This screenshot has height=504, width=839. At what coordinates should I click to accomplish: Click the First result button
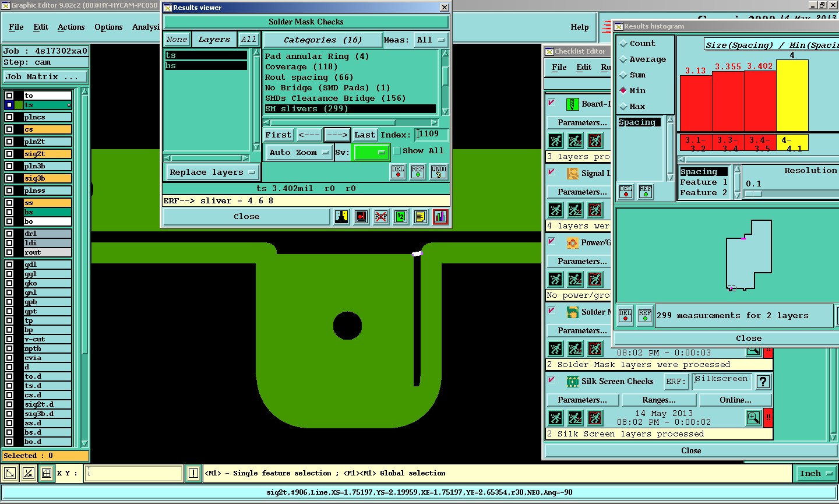[279, 135]
